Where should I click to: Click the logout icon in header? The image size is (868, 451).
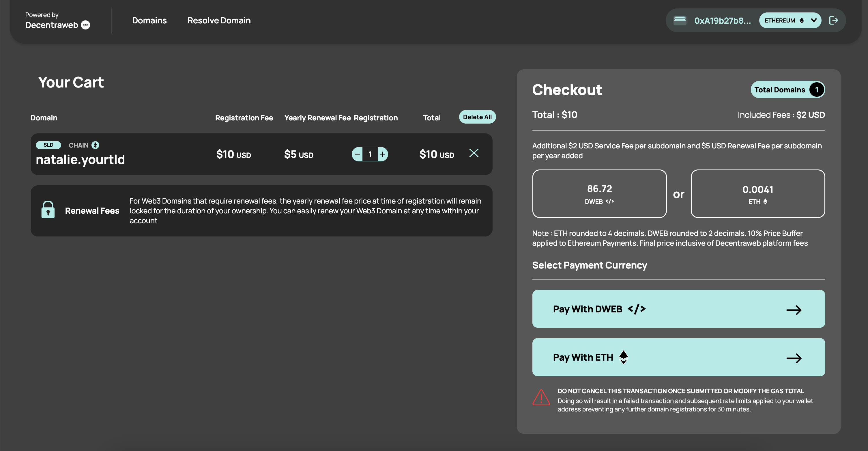click(x=833, y=20)
